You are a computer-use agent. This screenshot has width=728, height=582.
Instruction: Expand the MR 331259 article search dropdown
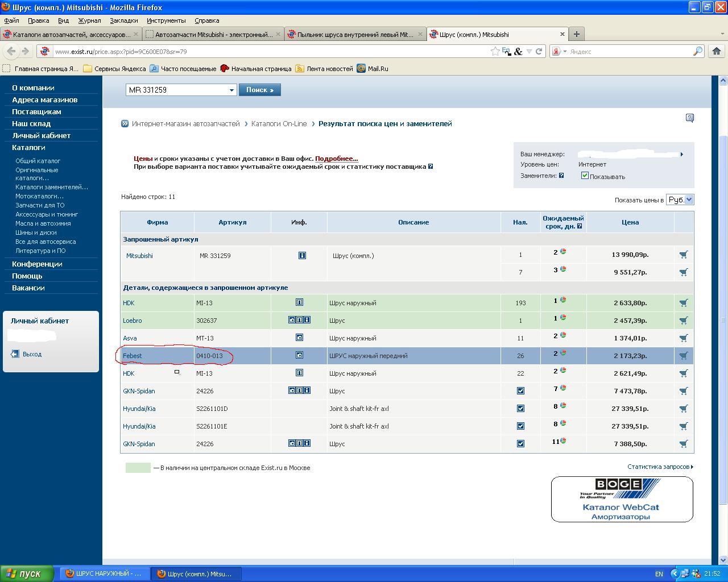pyautogui.click(x=231, y=90)
